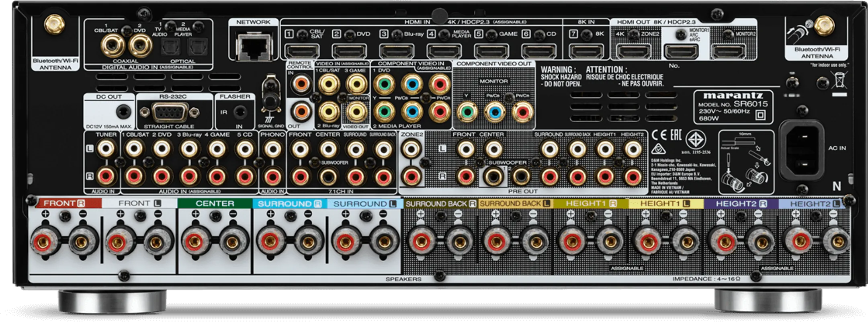Click HDMI IN 2 DVD port
Screen dimensions: 868x322
click(349, 51)
